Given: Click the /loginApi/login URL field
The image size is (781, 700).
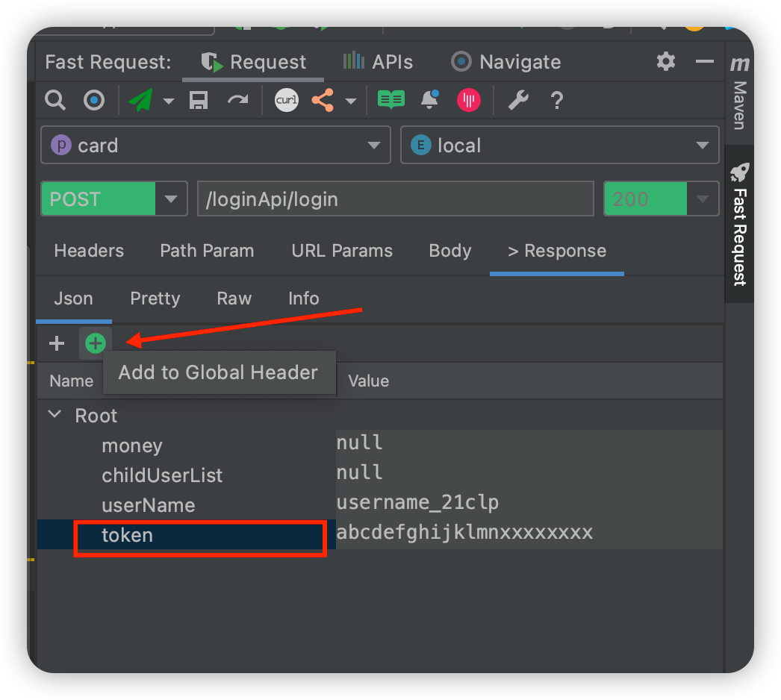Looking at the screenshot, I should (396, 199).
